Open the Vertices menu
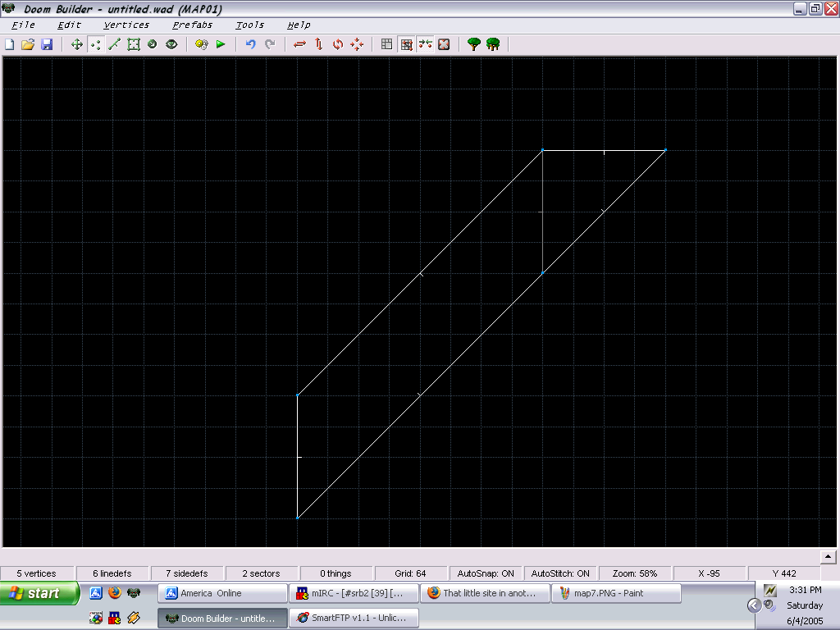 click(126, 25)
